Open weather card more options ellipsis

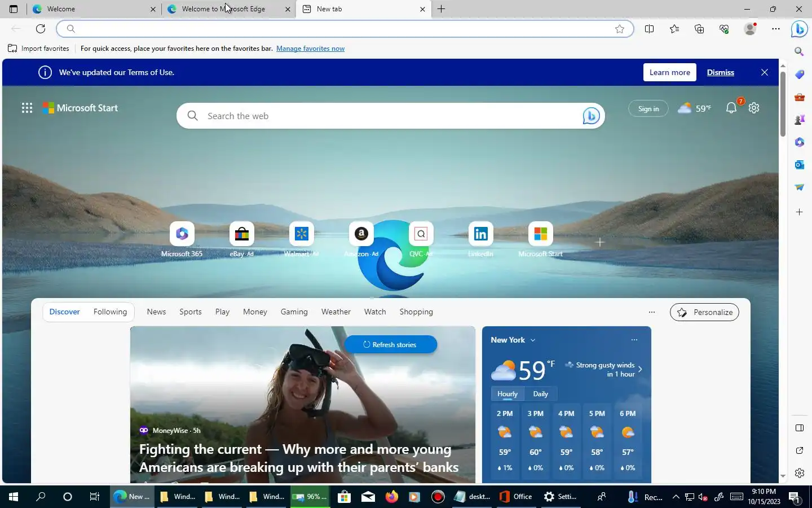pyautogui.click(x=634, y=340)
